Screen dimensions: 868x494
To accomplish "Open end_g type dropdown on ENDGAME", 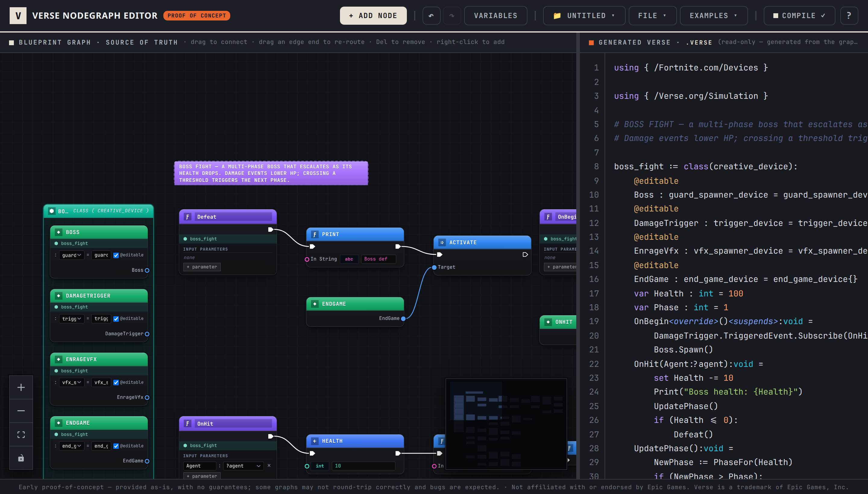I will coord(72,446).
